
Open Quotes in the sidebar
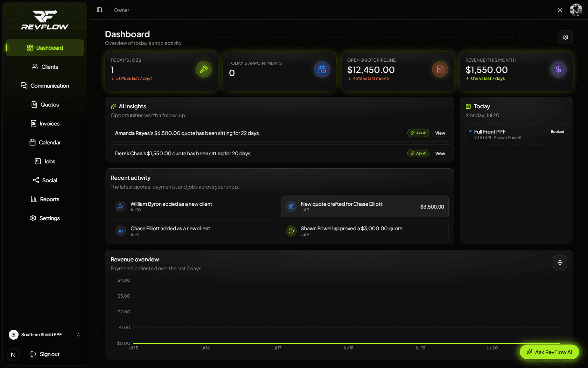tap(45, 104)
